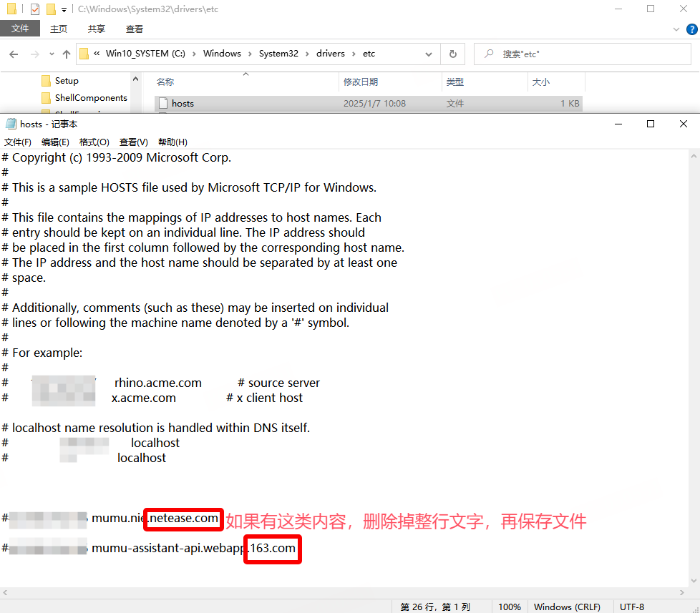Expand the address bar history dropdown
The image size is (700, 613).
click(429, 54)
